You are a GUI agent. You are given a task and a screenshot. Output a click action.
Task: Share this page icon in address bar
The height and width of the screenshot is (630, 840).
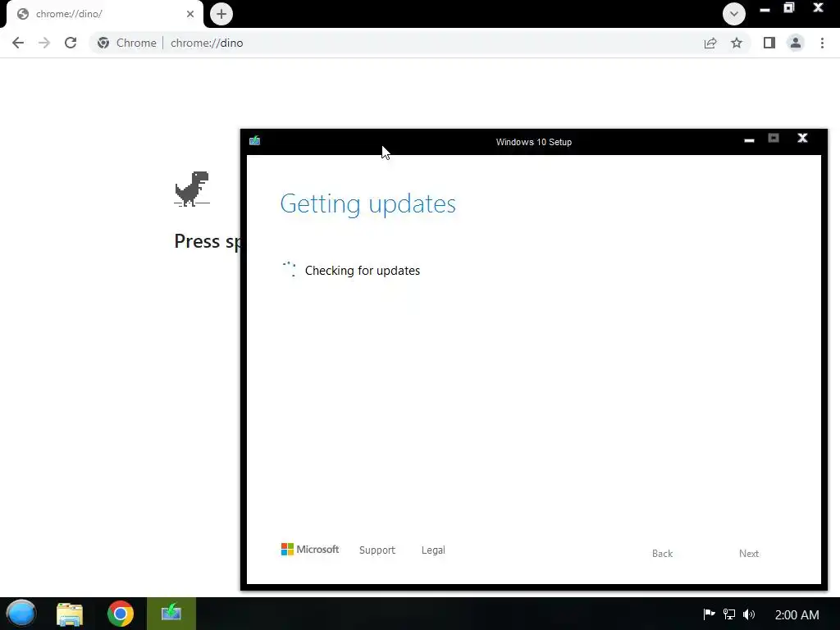click(710, 43)
